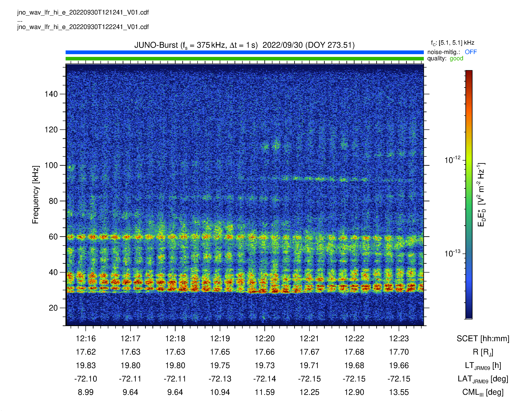Click the 12:17 time tick label

coord(131,338)
